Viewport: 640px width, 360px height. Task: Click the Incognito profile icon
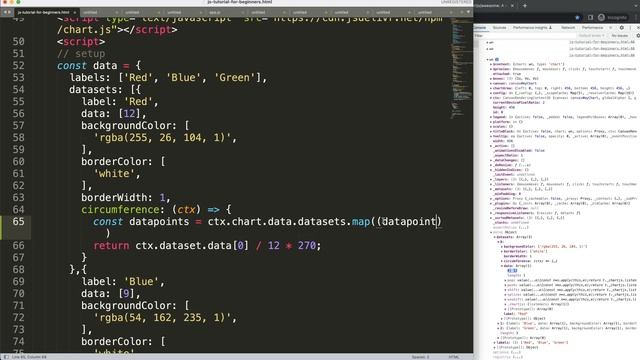[601, 18]
